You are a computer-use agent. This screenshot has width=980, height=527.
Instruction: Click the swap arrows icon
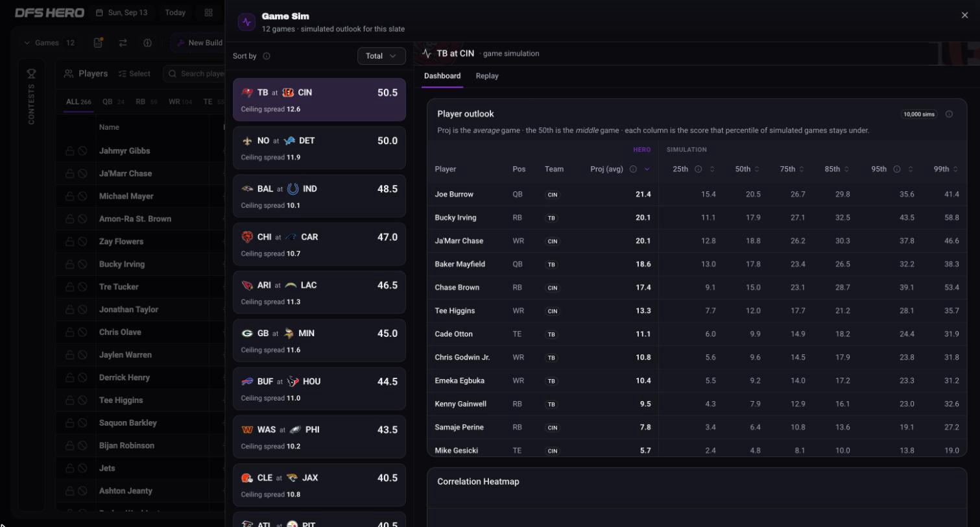tap(123, 43)
